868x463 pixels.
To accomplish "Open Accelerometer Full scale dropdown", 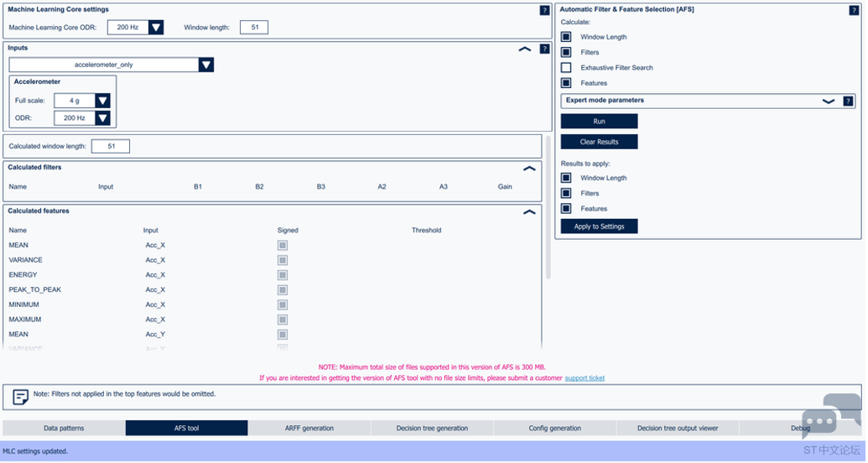I will pyautogui.click(x=102, y=101).
